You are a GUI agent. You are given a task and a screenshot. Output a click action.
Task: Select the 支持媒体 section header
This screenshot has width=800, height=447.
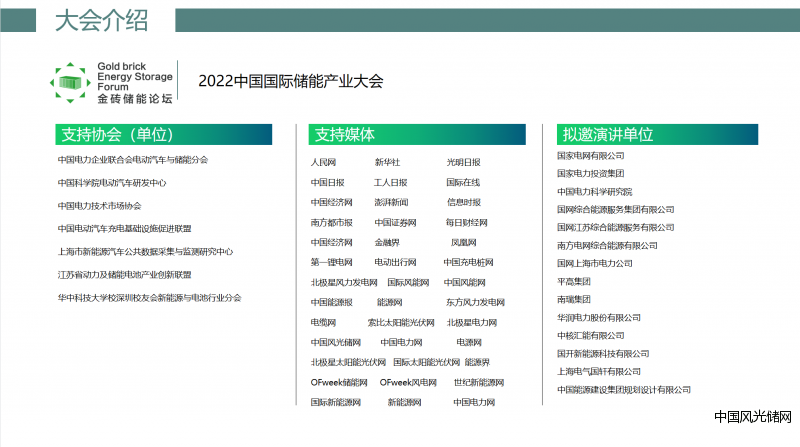coord(417,135)
